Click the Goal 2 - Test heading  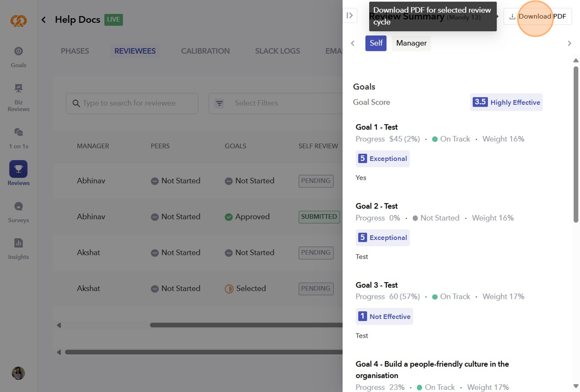coord(376,206)
